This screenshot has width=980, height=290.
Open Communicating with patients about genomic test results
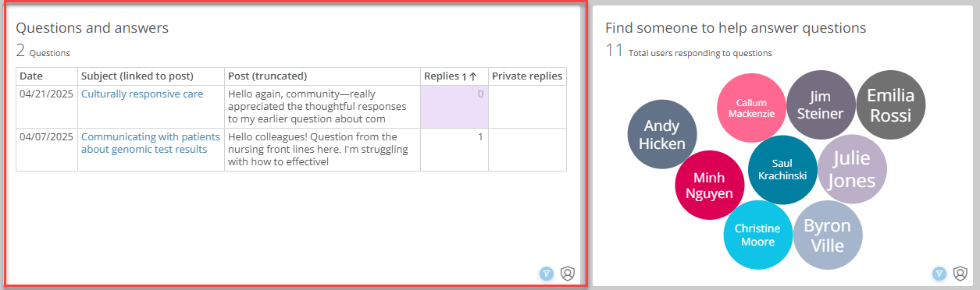[x=144, y=143]
